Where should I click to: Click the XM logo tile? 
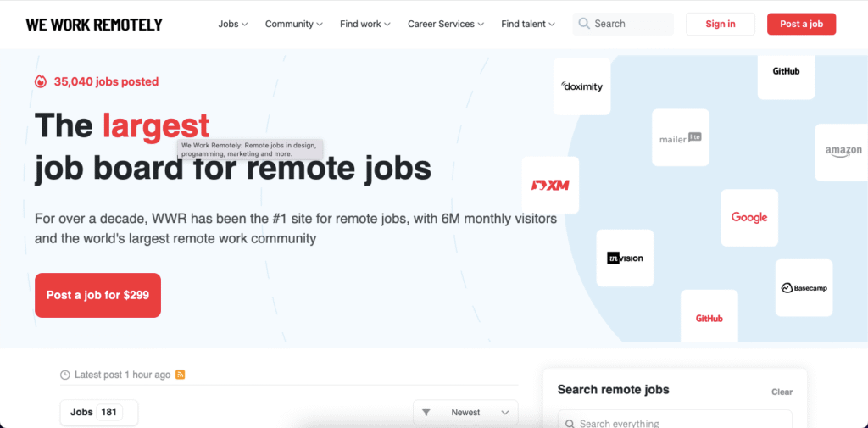(550, 185)
